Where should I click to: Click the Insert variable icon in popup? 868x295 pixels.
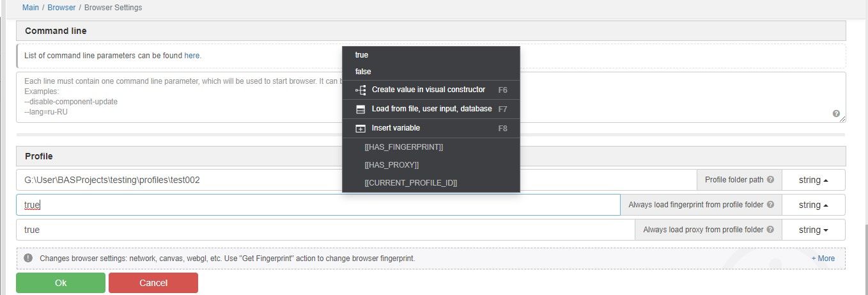[360, 129]
